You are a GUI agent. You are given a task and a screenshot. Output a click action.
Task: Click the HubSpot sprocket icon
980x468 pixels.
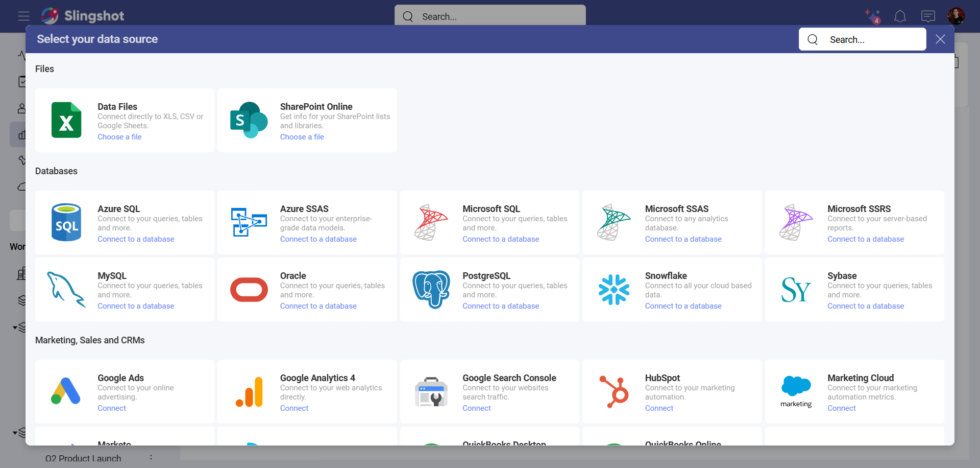[x=614, y=392]
